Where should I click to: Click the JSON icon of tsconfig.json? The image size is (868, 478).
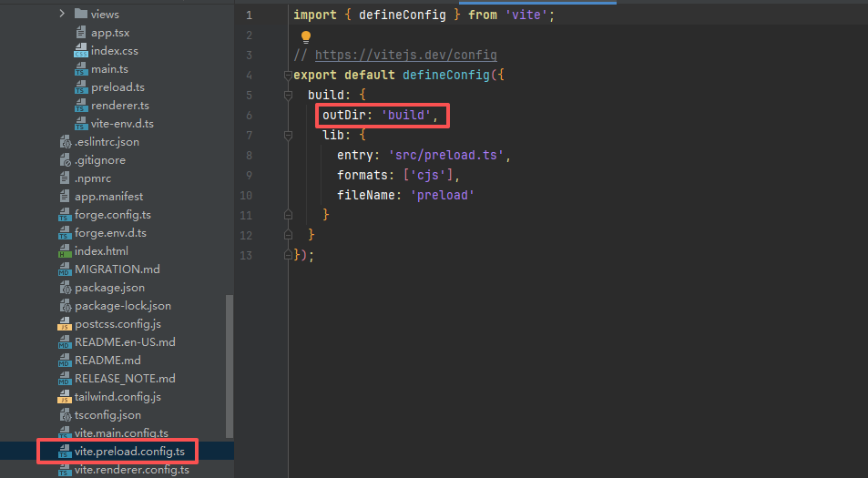click(65, 415)
